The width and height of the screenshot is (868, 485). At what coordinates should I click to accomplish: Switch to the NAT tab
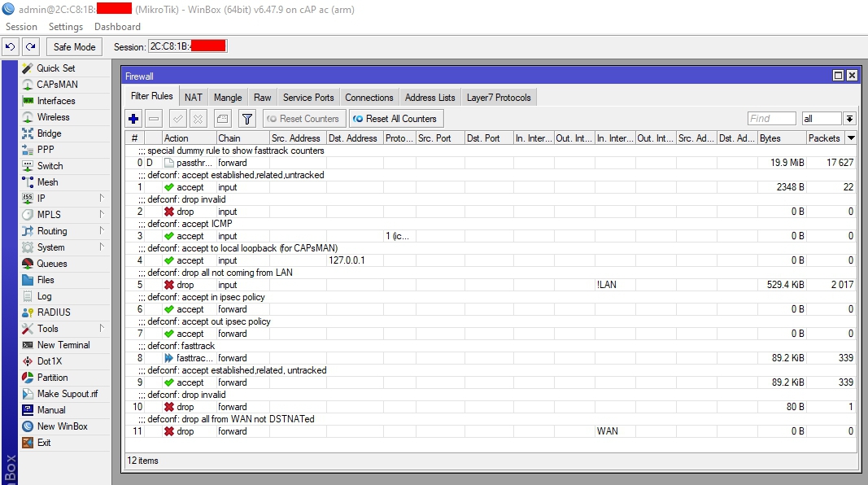(193, 98)
